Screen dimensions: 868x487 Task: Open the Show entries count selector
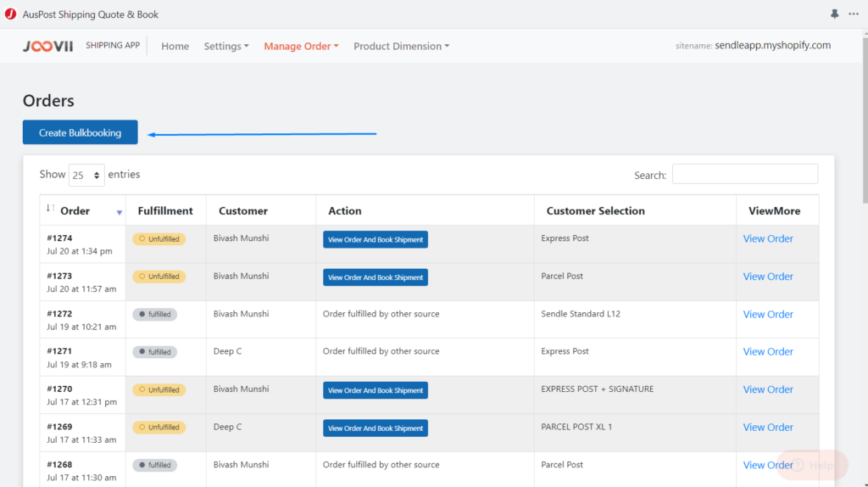point(86,175)
